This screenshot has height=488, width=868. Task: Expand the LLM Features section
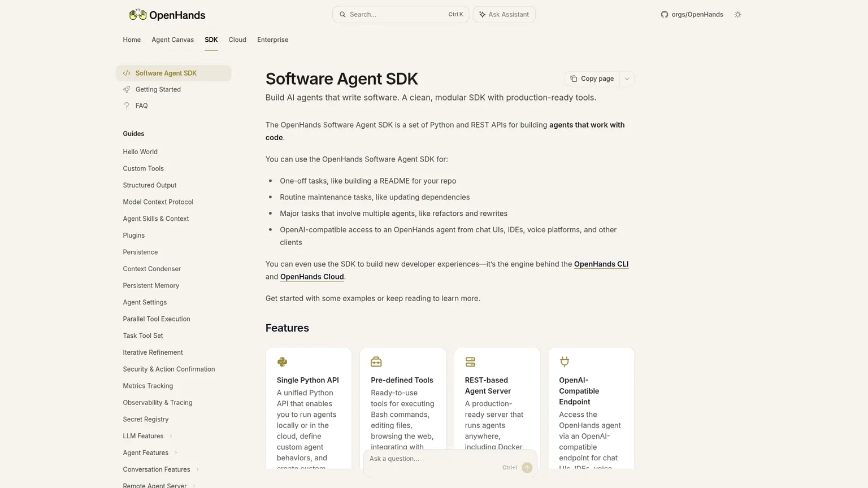pyautogui.click(x=171, y=436)
